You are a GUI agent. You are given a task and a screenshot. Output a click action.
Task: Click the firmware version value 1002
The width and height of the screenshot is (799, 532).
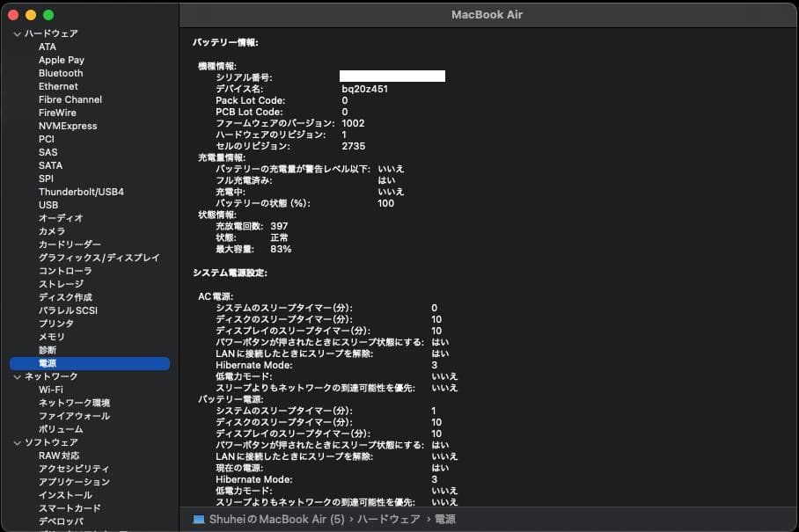point(353,124)
